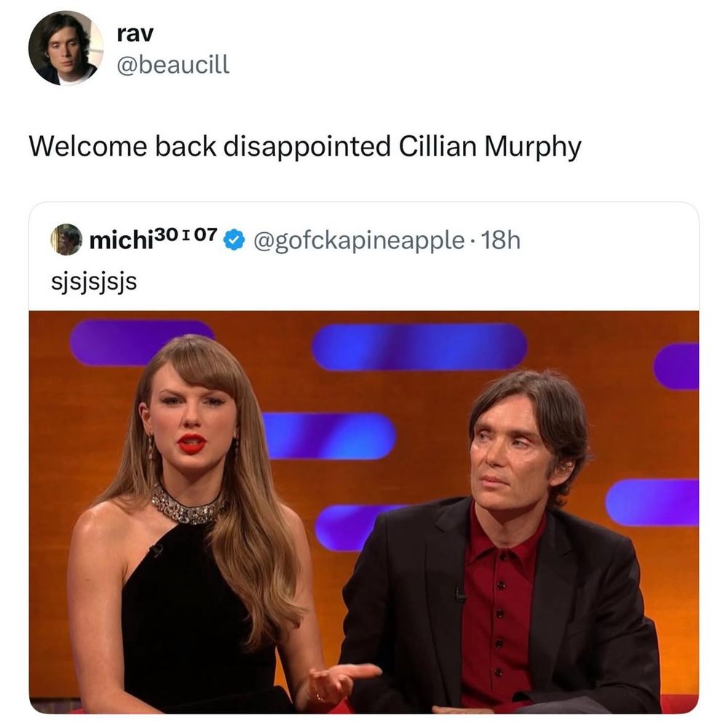Open rav's round profile picture

click(x=66, y=48)
